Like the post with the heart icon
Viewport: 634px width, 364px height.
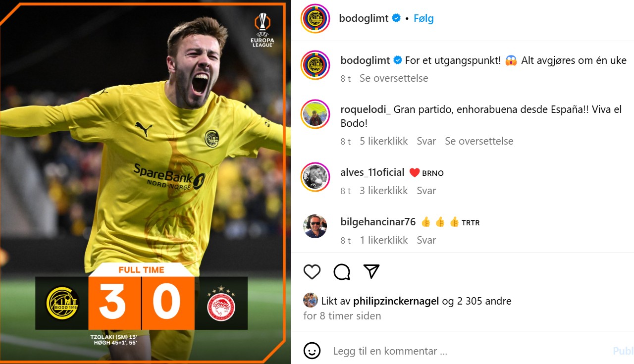coord(312,271)
